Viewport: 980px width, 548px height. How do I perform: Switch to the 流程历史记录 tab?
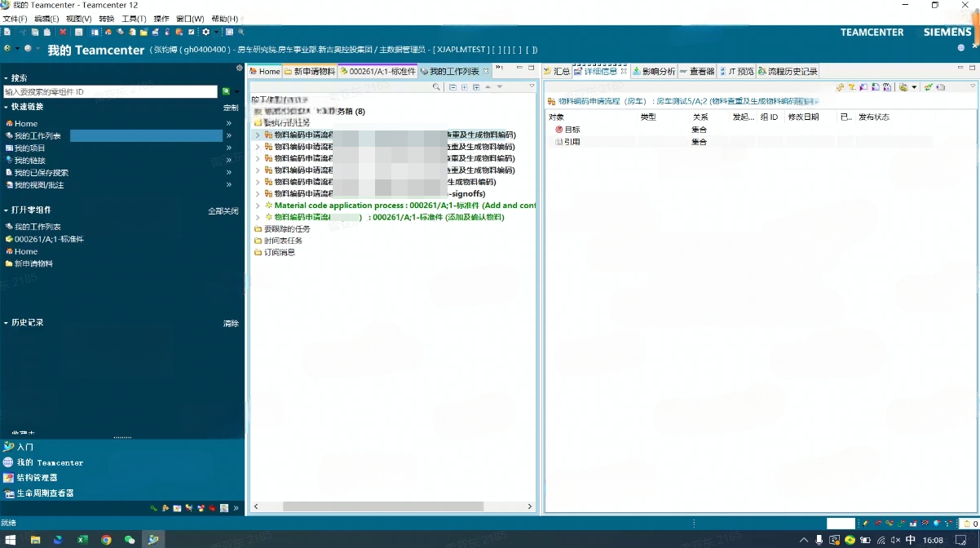788,71
